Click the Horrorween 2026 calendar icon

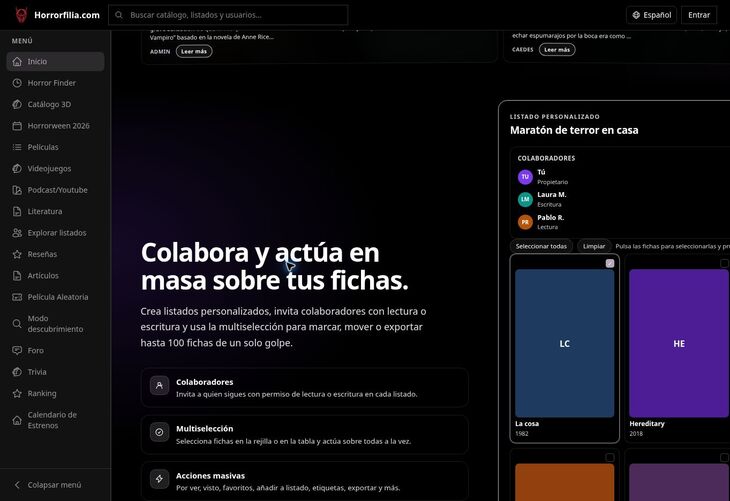click(17, 126)
